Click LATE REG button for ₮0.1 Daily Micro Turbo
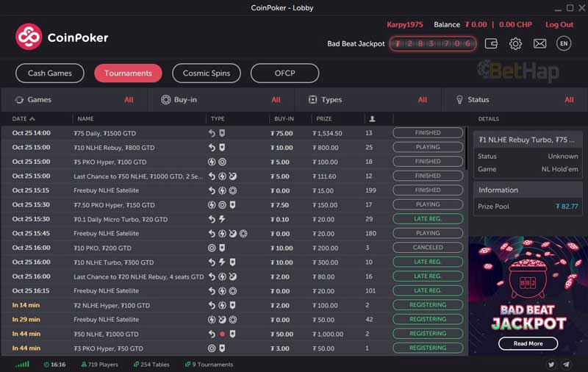The image size is (588, 372). point(428,218)
